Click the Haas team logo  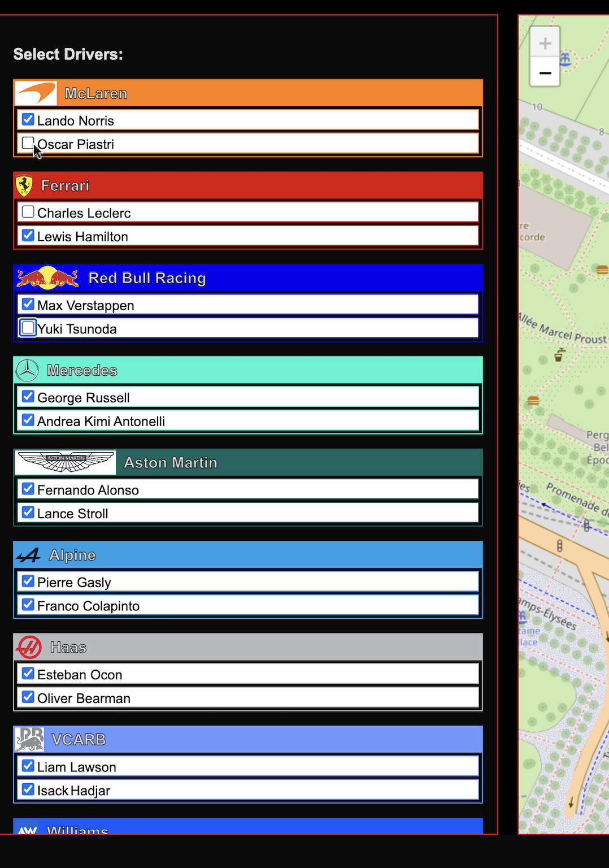click(x=29, y=647)
